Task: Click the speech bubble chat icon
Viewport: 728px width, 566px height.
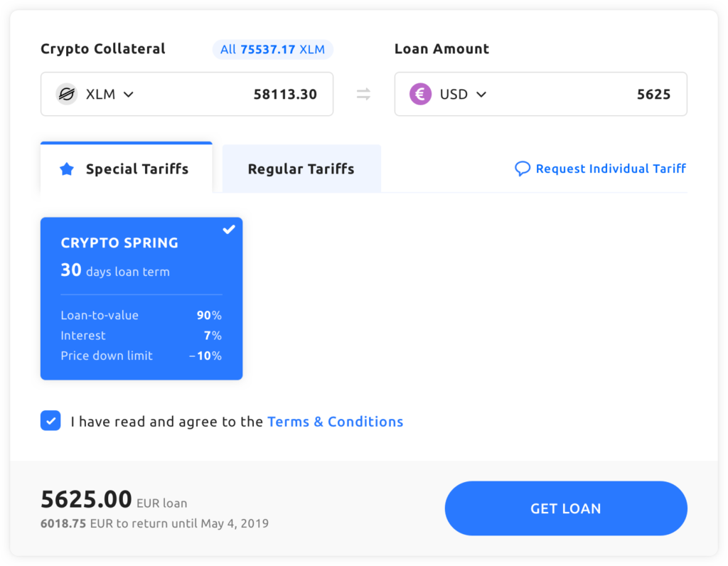Action: click(x=523, y=169)
